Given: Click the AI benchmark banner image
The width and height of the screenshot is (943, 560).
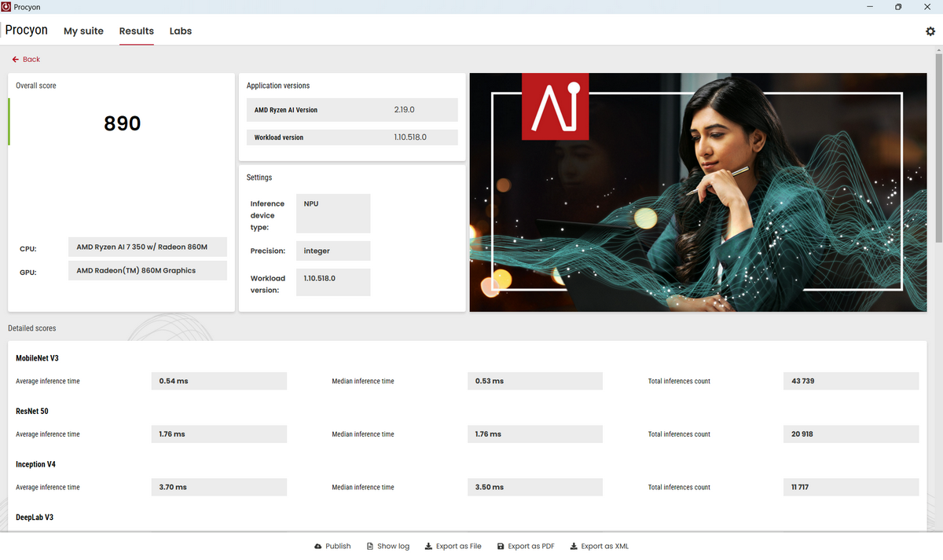Looking at the screenshot, I should tap(698, 192).
